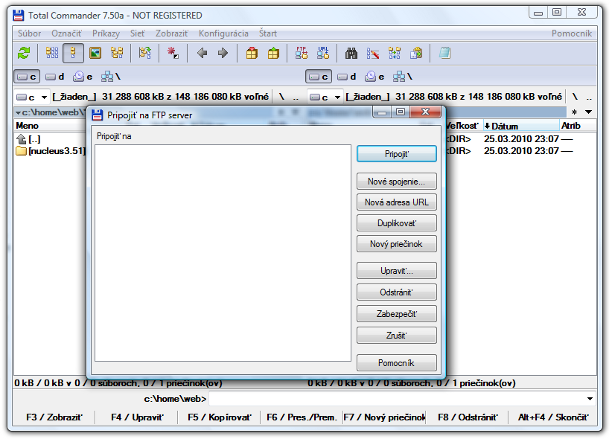Click Odstrániť button in FTP dialog
Viewport: 612px width, 439px height.
(397, 292)
